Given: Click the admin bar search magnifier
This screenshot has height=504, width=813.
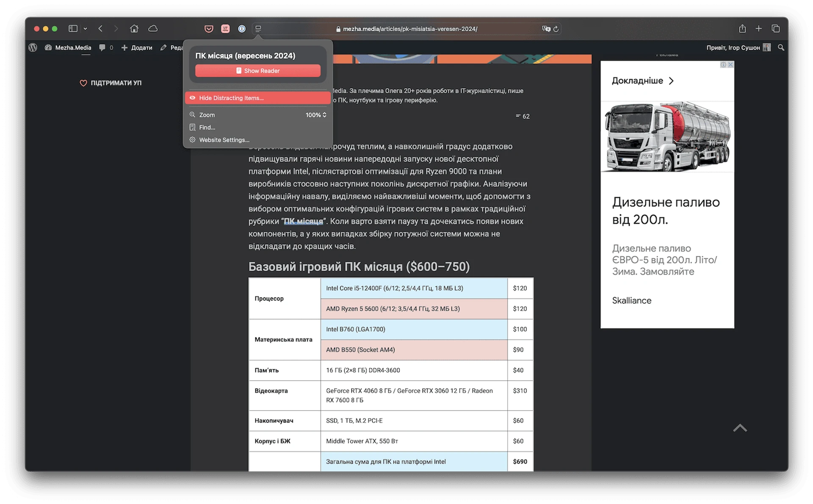Looking at the screenshot, I should [x=781, y=47].
